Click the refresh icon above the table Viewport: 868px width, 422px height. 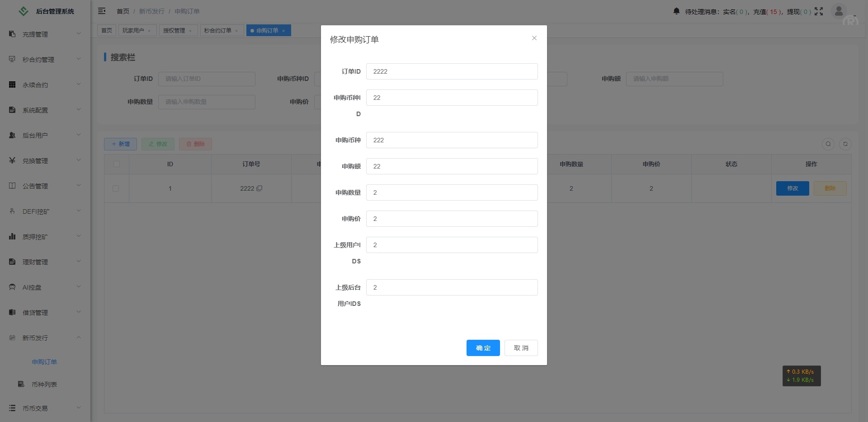pyautogui.click(x=845, y=144)
